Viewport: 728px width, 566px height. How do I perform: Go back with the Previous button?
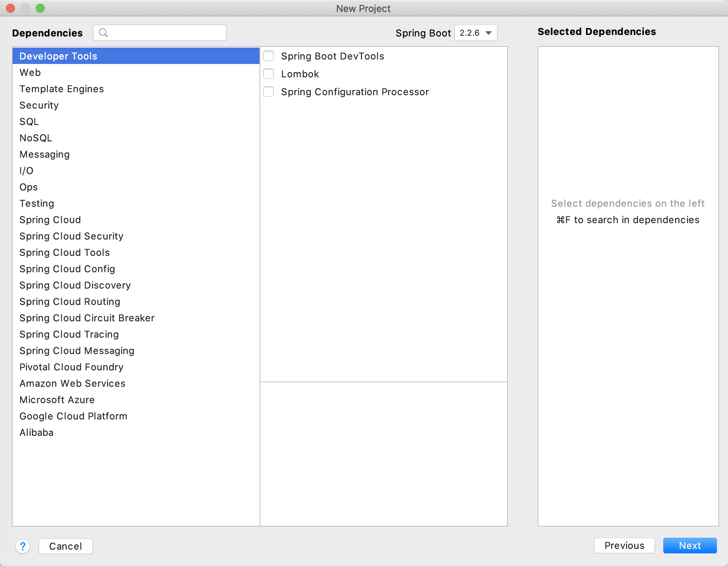[x=624, y=546]
